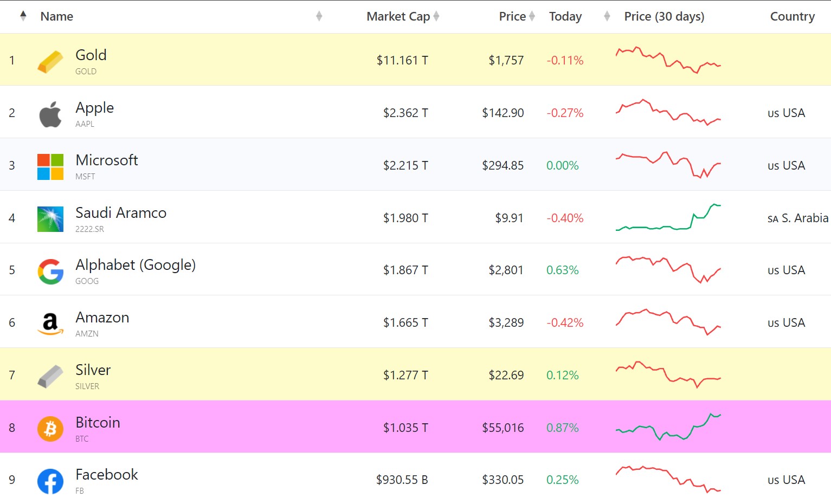Sort by Today change arrows
The height and width of the screenshot is (504, 831).
coord(607,16)
